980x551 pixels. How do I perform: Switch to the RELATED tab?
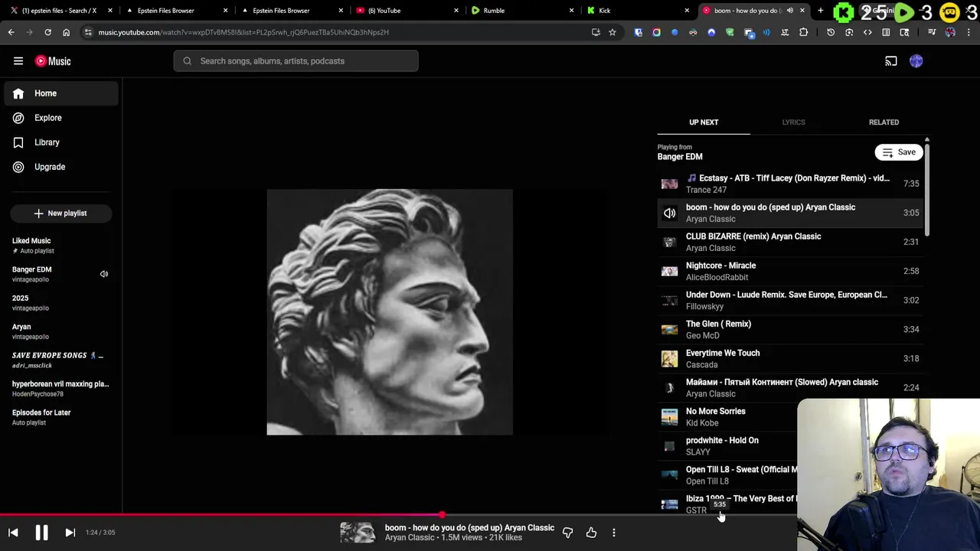(x=884, y=122)
